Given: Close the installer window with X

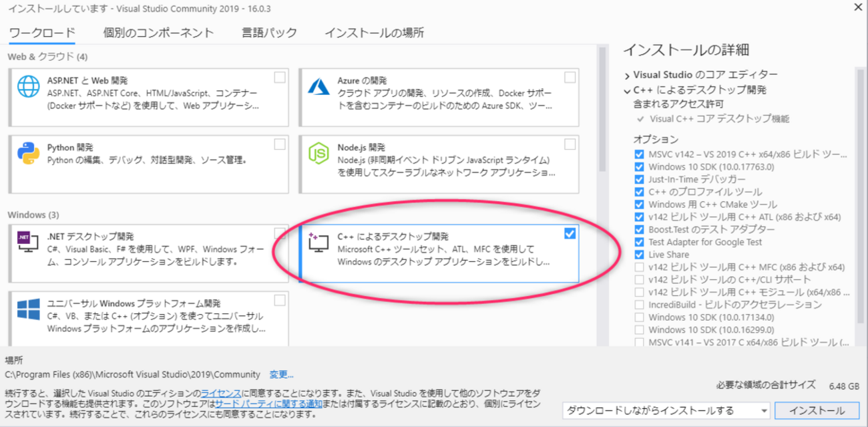Looking at the screenshot, I should tap(857, 7).
